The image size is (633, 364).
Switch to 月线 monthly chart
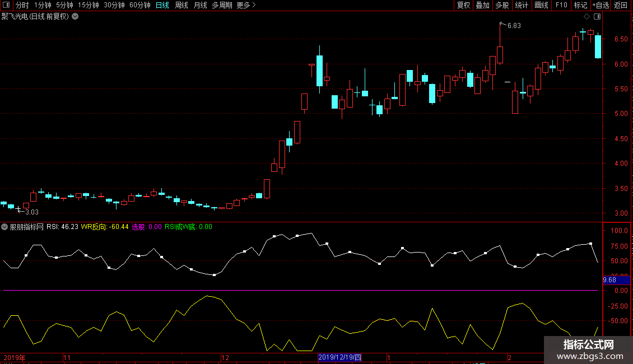[200, 5]
